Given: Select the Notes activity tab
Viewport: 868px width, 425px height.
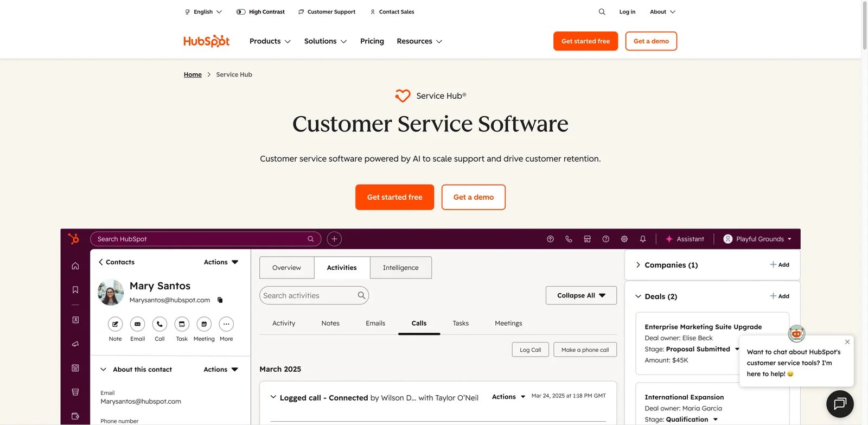Looking at the screenshot, I should click(330, 323).
